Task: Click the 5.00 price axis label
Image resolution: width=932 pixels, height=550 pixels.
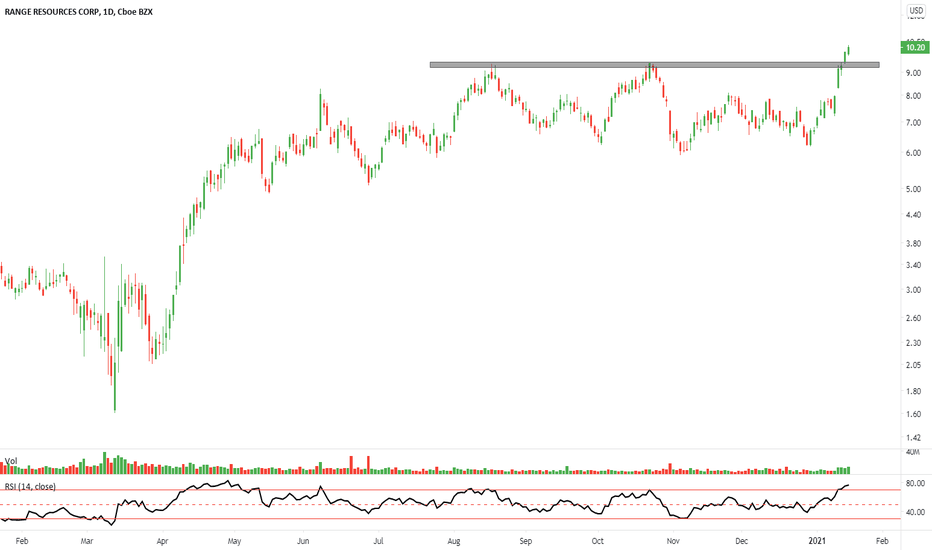Action: pos(914,189)
